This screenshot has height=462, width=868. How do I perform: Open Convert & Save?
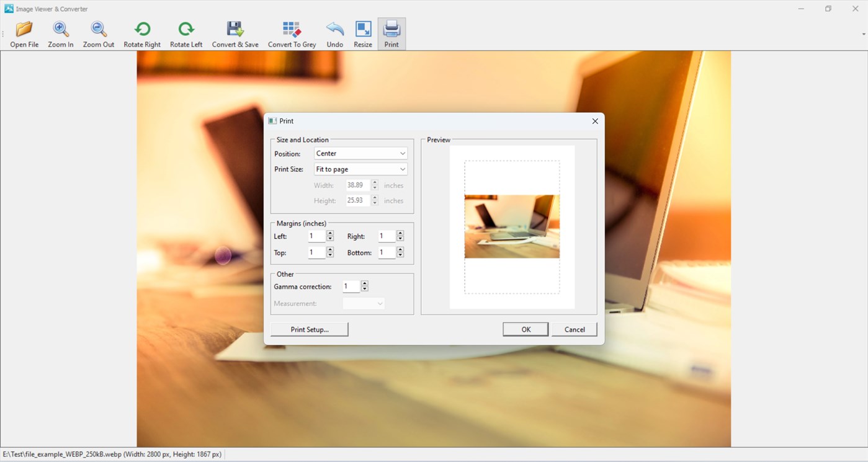coord(235,33)
